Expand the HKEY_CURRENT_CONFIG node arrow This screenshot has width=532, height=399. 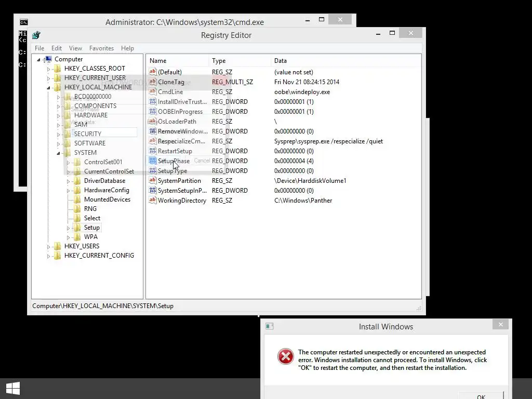coord(48,256)
